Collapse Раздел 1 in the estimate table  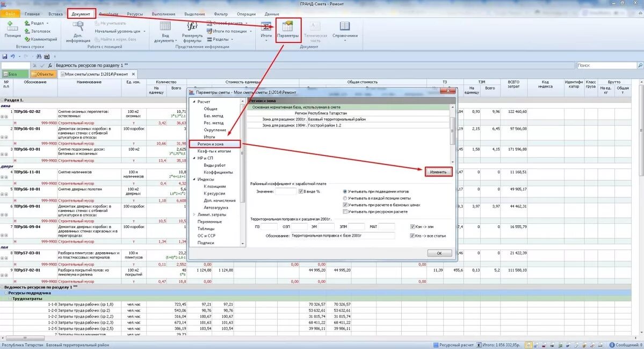click(2, 101)
